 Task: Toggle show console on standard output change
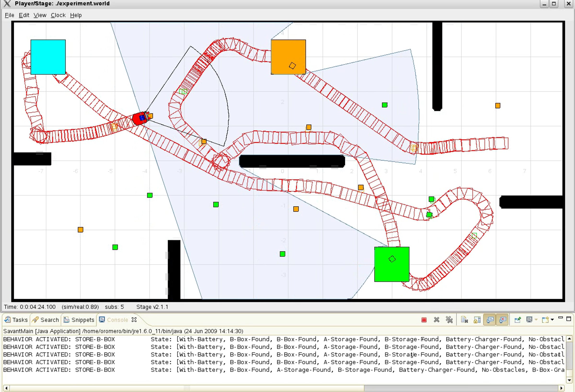point(490,320)
